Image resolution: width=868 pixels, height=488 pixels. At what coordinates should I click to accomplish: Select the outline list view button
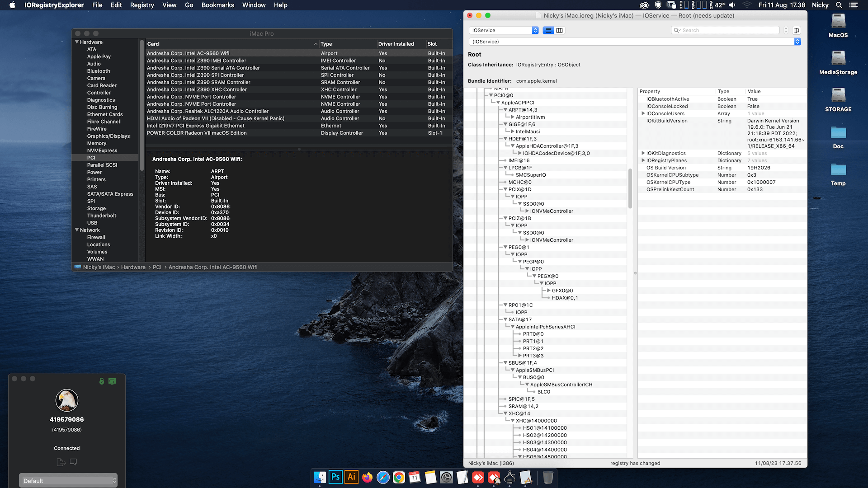click(548, 30)
